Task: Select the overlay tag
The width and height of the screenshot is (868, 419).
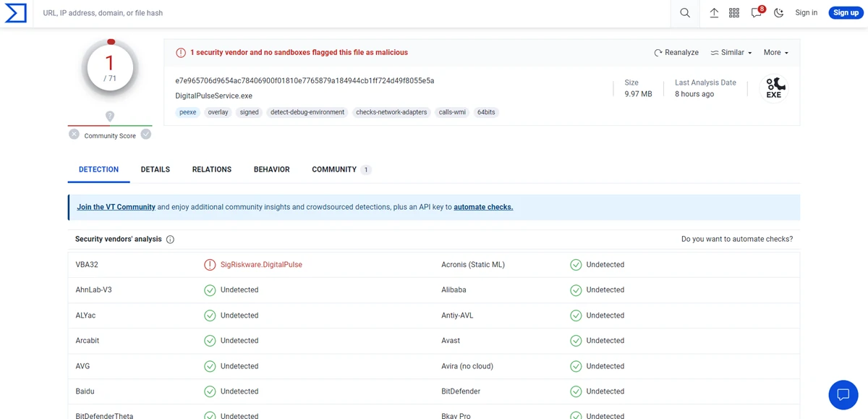Action: [218, 112]
